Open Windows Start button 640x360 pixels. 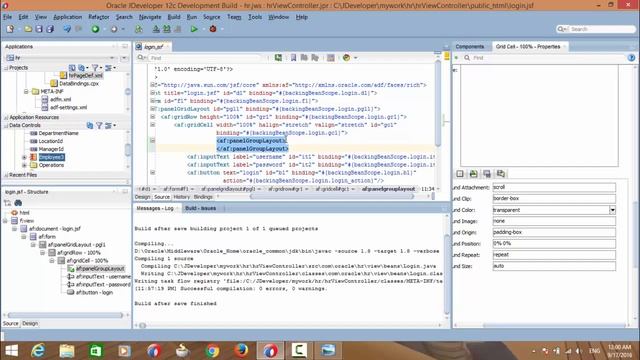click(11, 351)
